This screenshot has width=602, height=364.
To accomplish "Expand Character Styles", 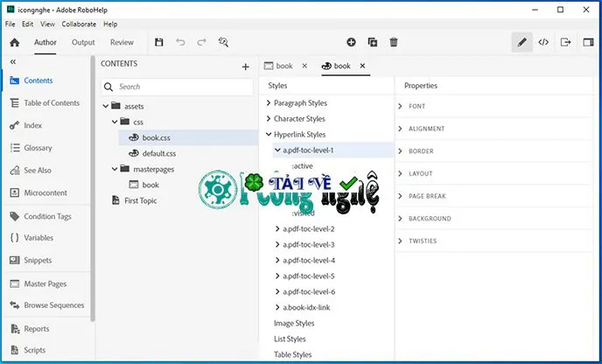I will [x=269, y=119].
